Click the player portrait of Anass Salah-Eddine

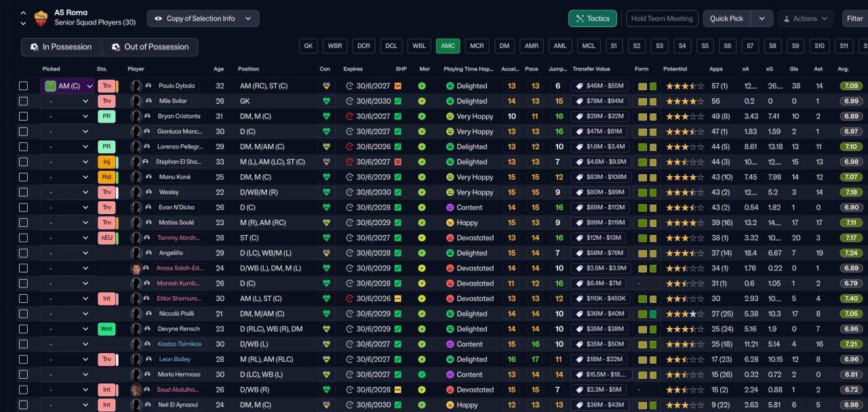[136, 268]
